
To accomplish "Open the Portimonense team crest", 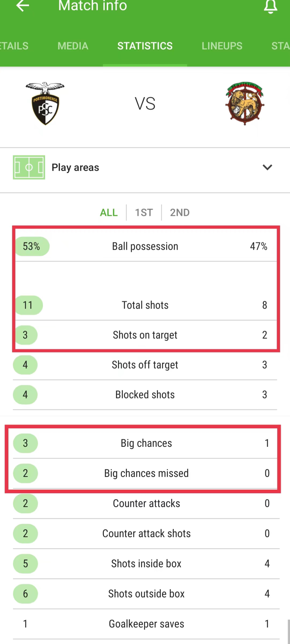I will [45, 103].
